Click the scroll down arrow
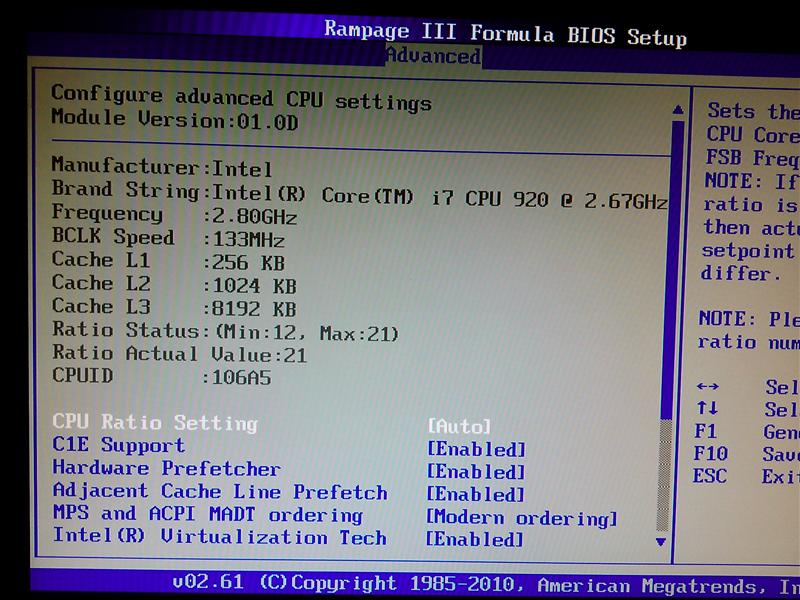 (x=660, y=541)
